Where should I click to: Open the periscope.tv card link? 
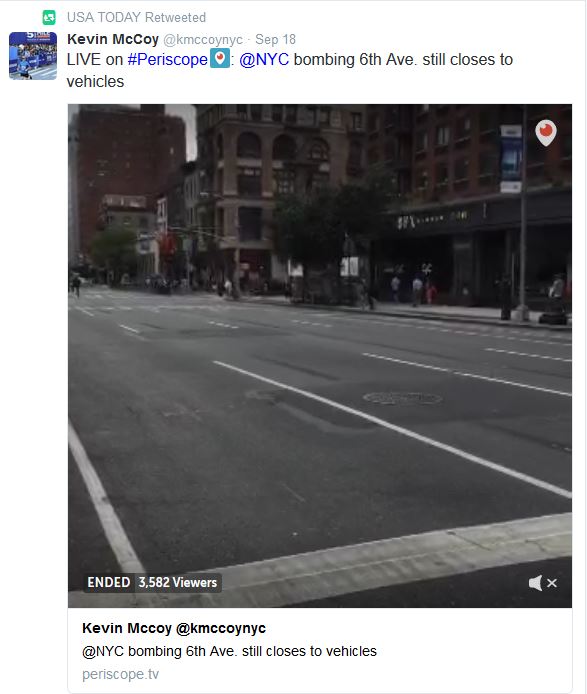click(120, 674)
